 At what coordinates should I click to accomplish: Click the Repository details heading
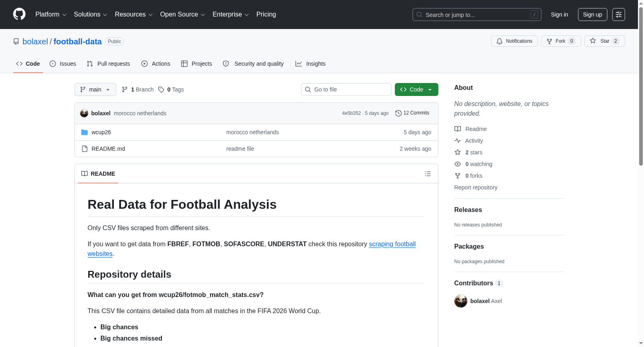129,274
